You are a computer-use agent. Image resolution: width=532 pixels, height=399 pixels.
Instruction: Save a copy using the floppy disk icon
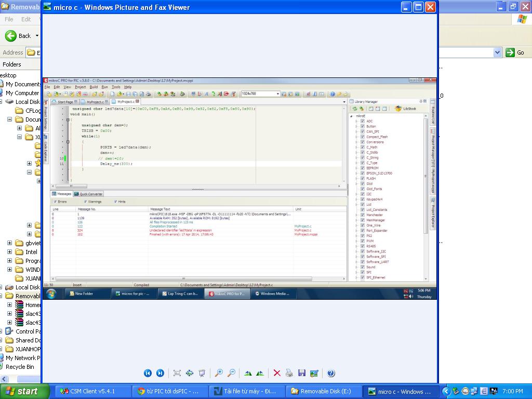point(301,373)
